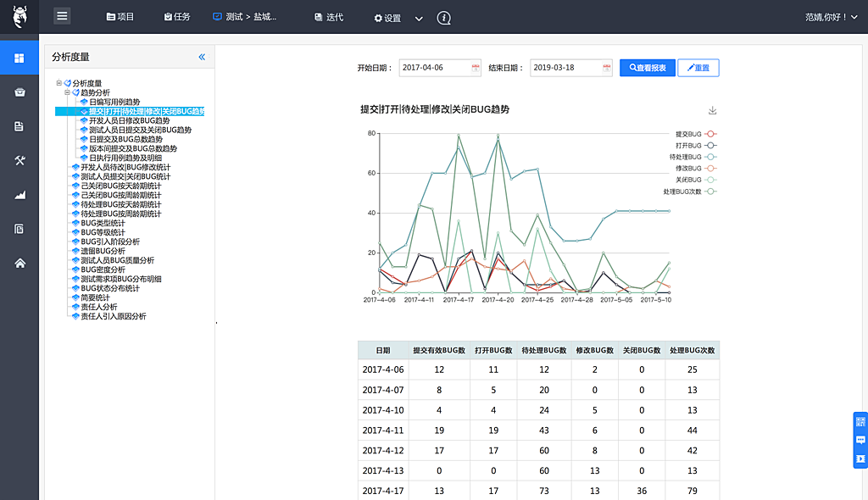Open 责任人引入原因分析 report
This screenshot has height=500, width=868.
point(114,316)
